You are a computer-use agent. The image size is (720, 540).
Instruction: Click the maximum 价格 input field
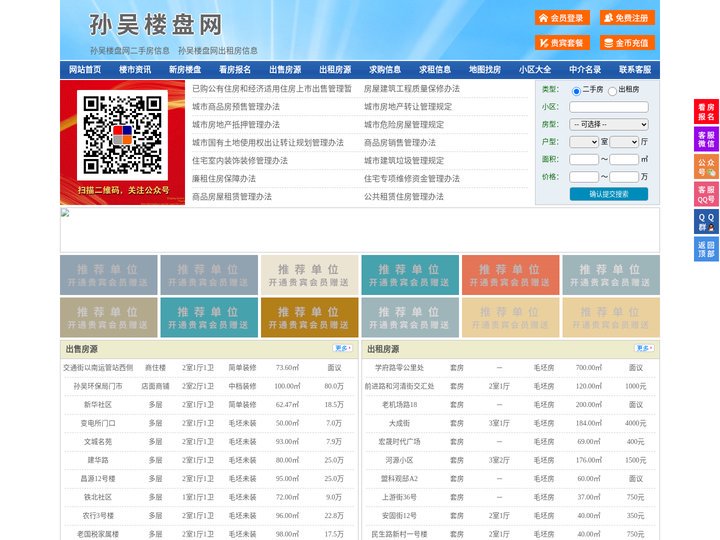pos(624,177)
